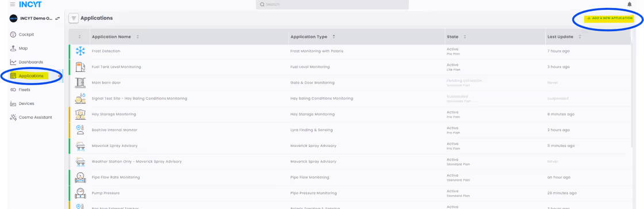Image resolution: width=644 pixels, height=209 pixels.
Task: Sort by Application Name column arrows
Action: tap(137, 37)
